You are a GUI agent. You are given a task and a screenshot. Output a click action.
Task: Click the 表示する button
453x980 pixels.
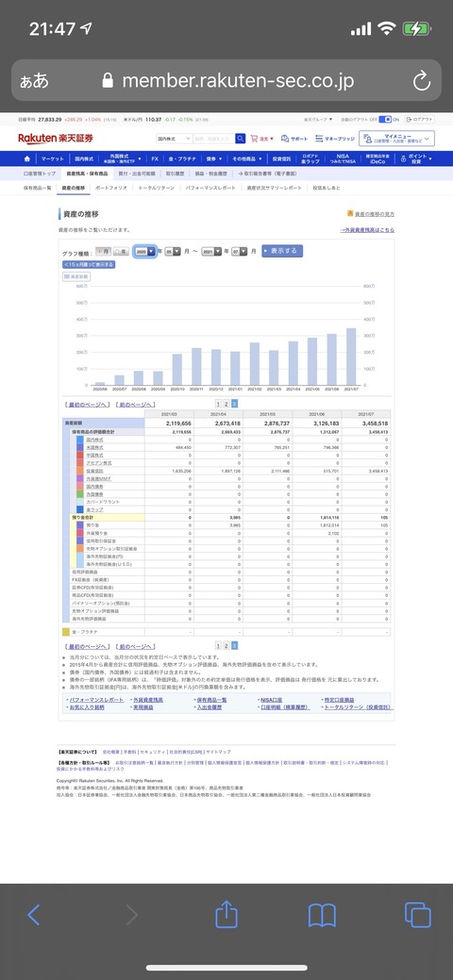tap(282, 251)
